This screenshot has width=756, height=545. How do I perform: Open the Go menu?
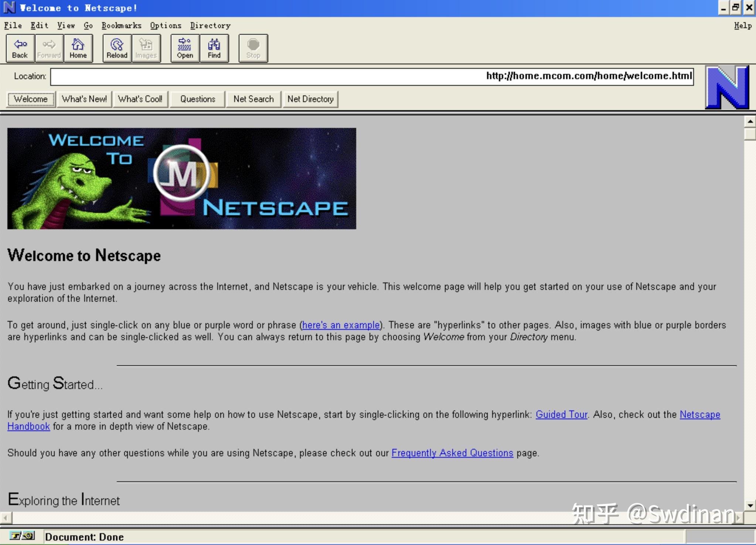[88, 26]
